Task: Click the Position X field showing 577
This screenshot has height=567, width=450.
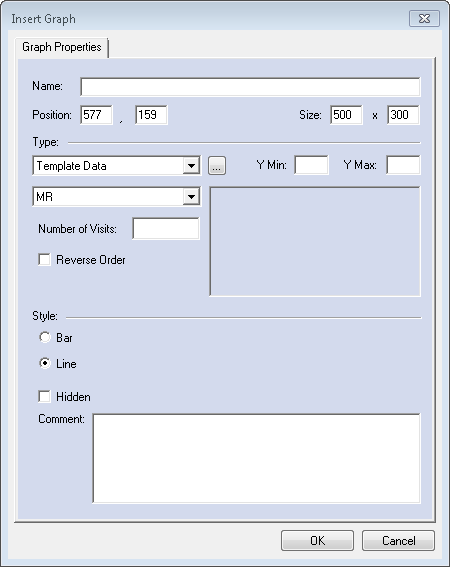Action: (96, 115)
